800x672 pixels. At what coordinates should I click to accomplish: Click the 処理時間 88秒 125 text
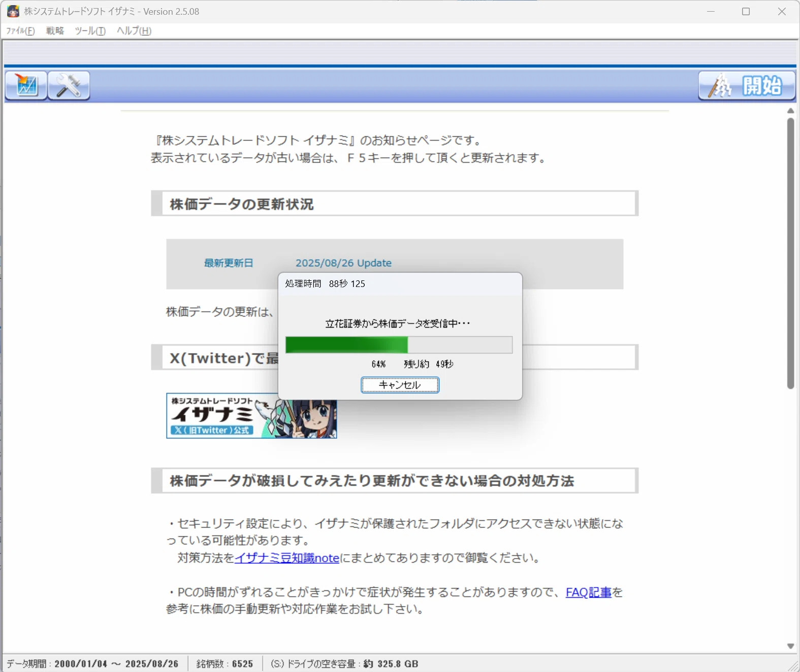click(325, 283)
